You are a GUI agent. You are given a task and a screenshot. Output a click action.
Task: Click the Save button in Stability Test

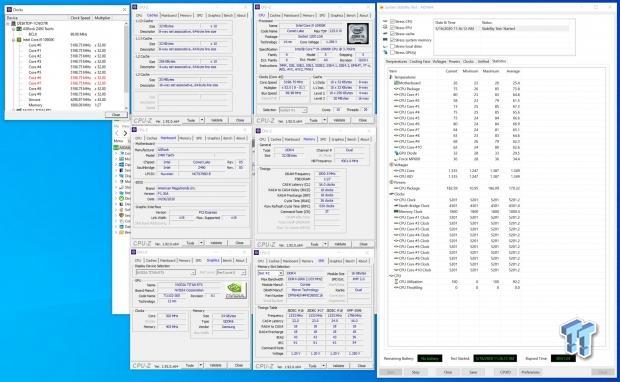pyautogui.click(x=473, y=372)
